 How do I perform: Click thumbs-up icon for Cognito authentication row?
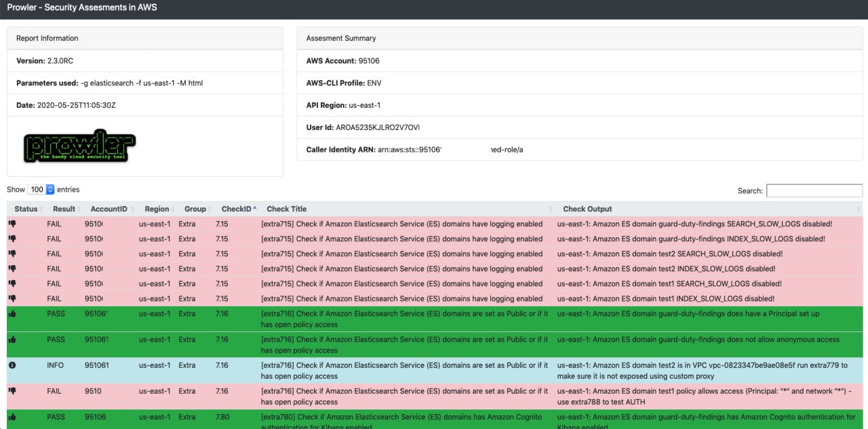tap(12, 417)
